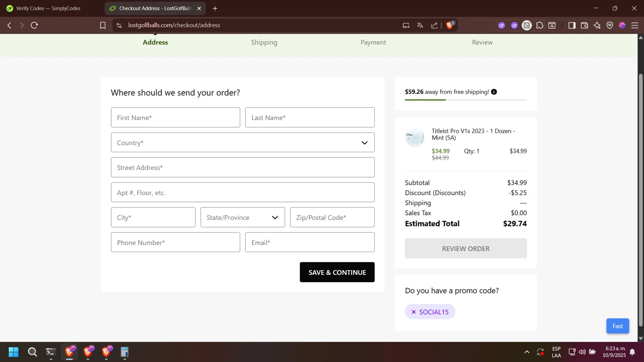
Task: Click the Review Order button
Action: [465, 248]
